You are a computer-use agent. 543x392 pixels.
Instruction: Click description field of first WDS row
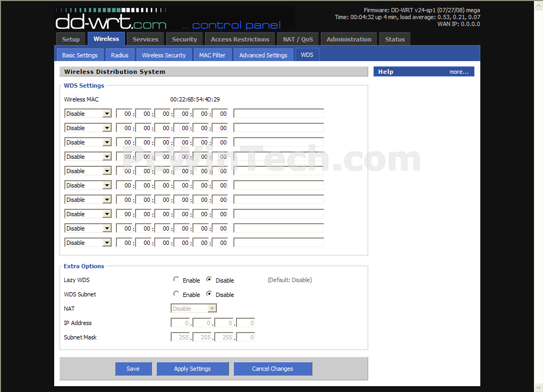279,114
